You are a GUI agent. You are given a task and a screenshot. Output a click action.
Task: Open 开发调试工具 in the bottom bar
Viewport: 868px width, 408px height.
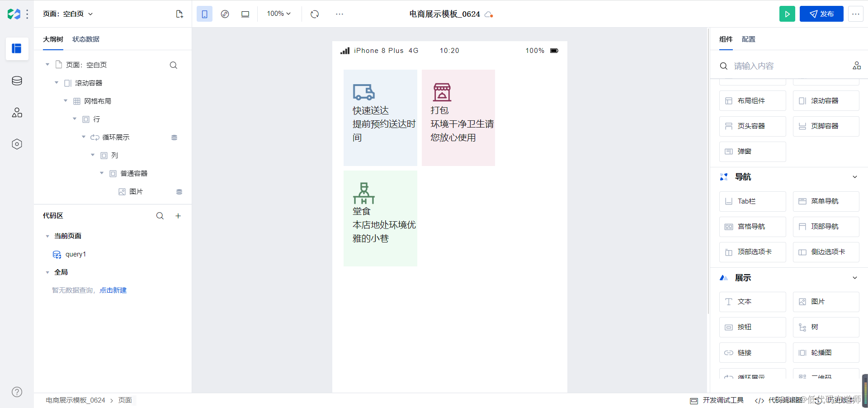coord(717,400)
